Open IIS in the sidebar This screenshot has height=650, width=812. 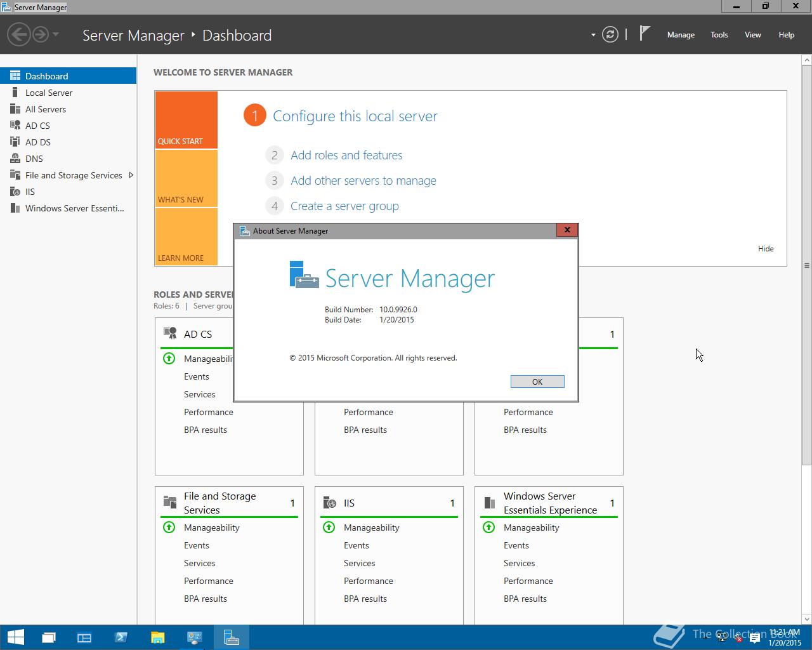[68, 191]
